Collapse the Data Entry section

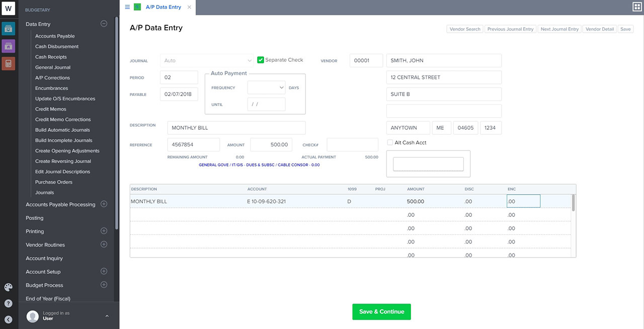point(104,24)
